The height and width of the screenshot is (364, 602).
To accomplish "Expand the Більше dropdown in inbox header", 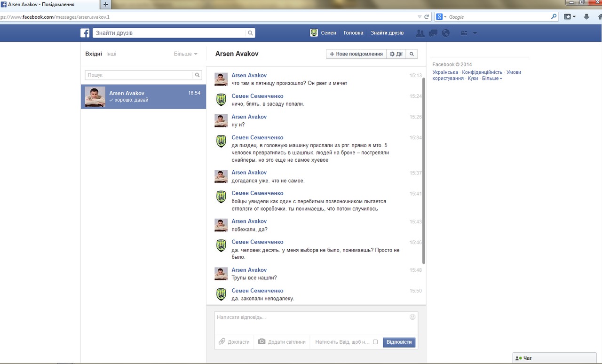I will pyautogui.click(x=186, y=54).
